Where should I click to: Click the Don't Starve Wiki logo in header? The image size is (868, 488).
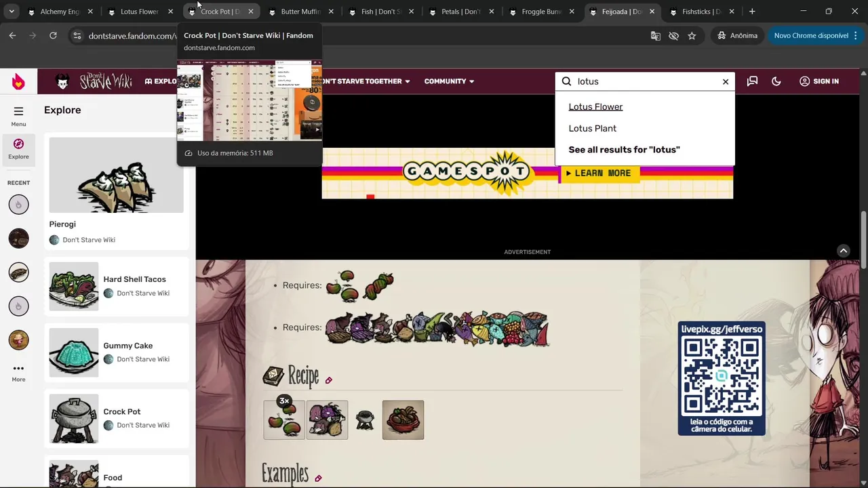(93, 81)
